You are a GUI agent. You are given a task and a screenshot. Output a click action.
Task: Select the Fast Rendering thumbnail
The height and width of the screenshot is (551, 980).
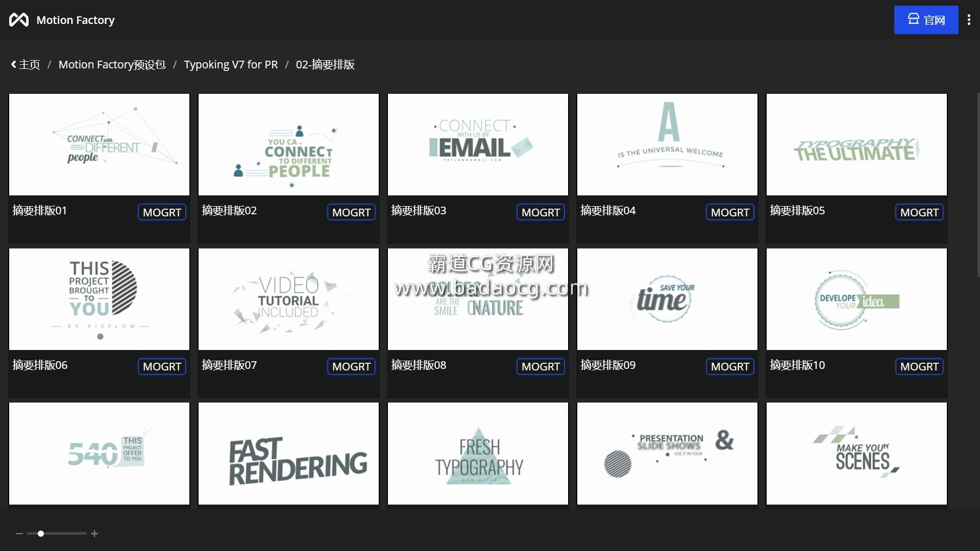tap(288, 454)
